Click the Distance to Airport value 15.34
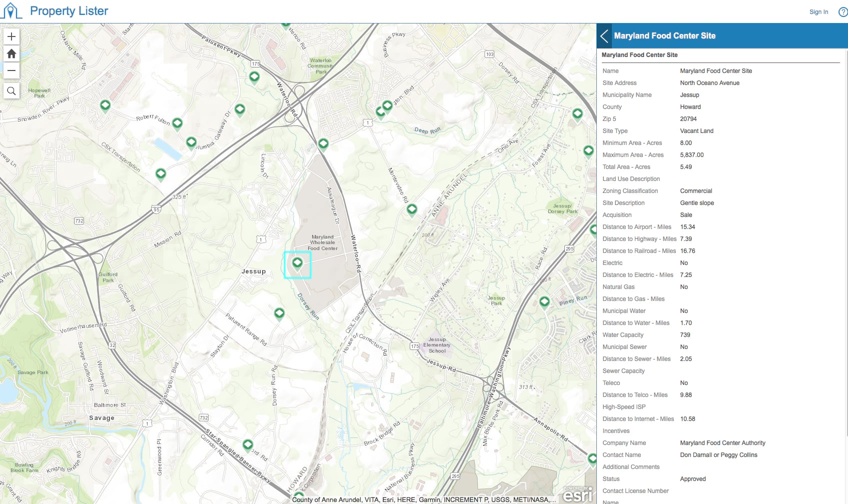The height and width of the screenshot is (504, 848). coord(687,227)
